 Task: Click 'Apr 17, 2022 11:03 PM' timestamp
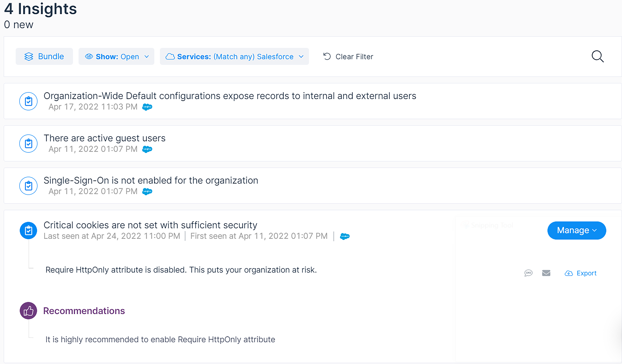pos(93,107)
